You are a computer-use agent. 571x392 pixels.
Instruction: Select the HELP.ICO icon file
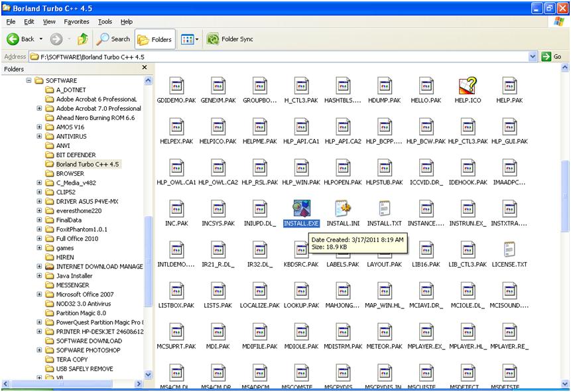(468, 87)
